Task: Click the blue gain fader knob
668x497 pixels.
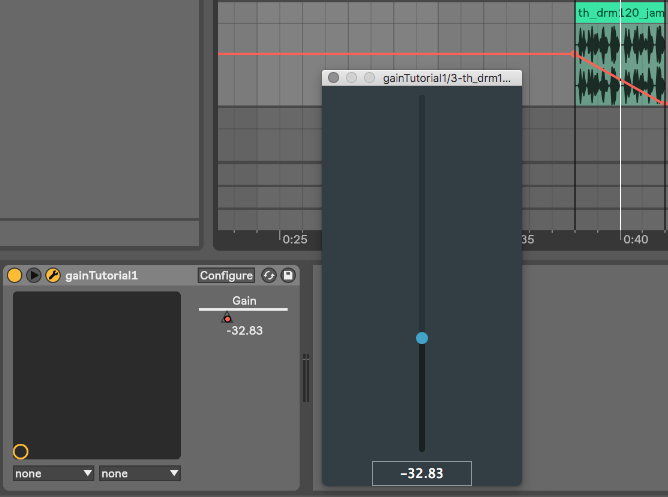Action: 422,338
